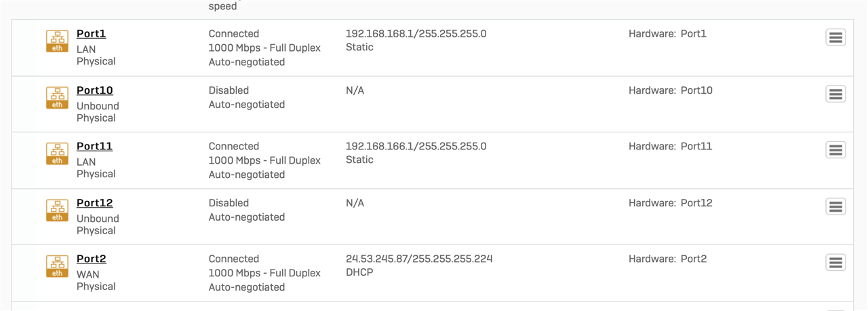Expand the actions menu for Port2
868x311 pixels.
pyautogui.click(x=835, y=263)
